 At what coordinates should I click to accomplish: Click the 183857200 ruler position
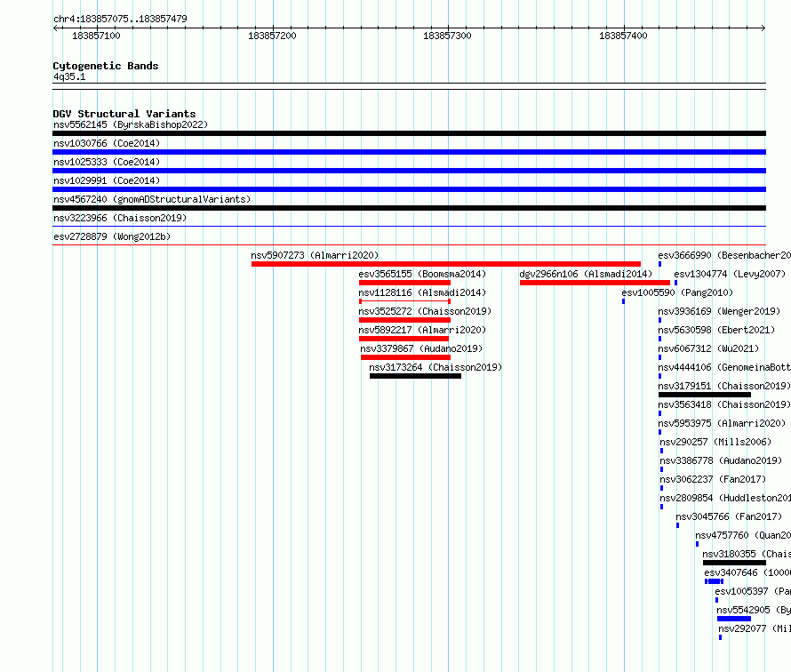coord(272,36)
